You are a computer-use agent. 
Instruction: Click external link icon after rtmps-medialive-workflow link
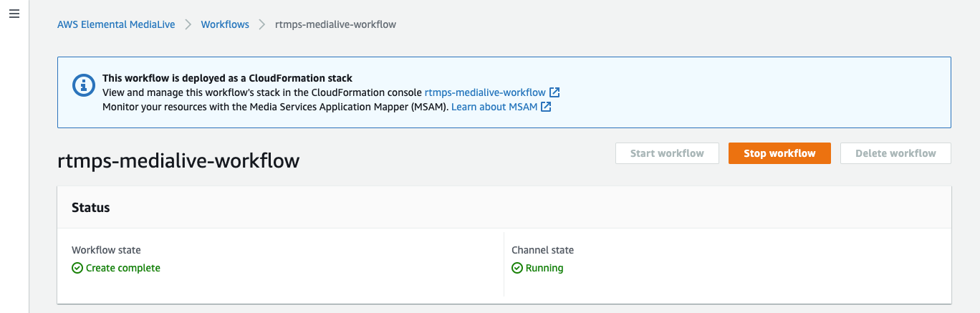[x=554, y=92]
